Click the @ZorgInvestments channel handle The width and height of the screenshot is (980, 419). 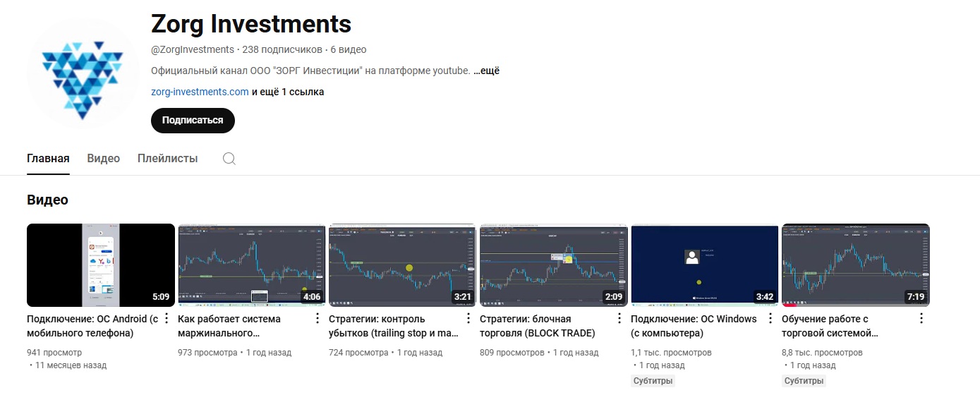[193, 49]
